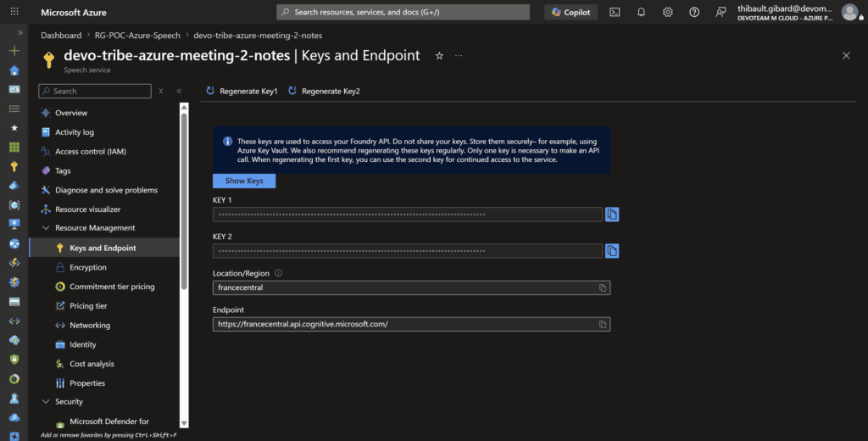Click the green shield security icon in left rail
This screenshot has height=441, width=868.
14,360
